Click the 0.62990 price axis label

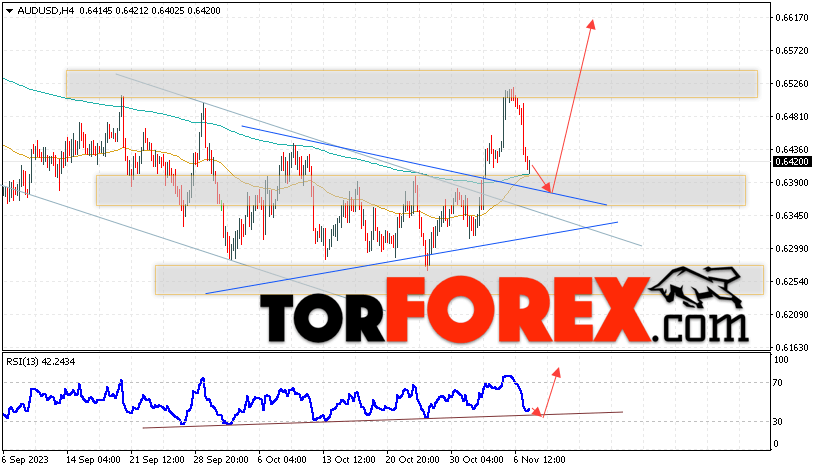point(792,249)
